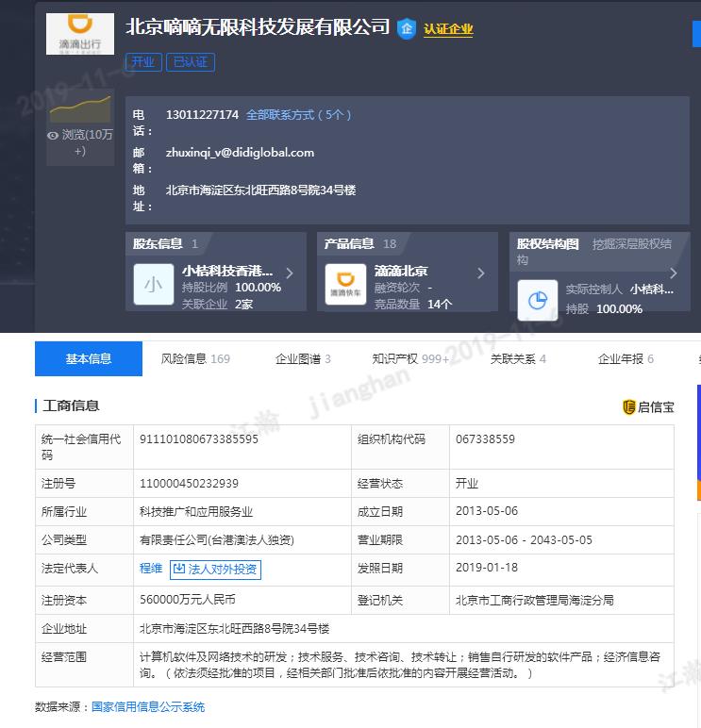Click the equity structure pie chart icon
701x728 pixels.
point(537,300)
